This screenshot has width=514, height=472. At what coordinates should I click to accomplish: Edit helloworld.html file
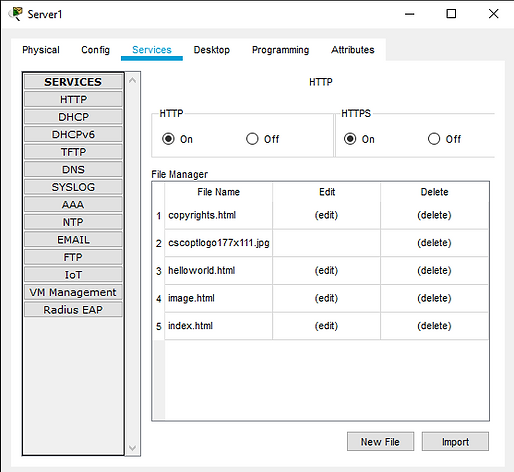click(x=326, y=270)
